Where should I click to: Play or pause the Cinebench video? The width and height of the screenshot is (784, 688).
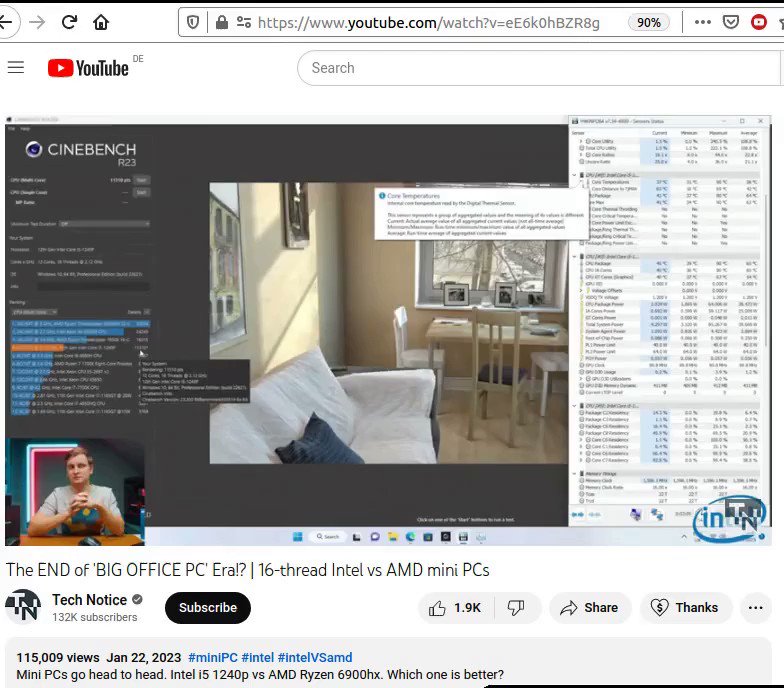(388, 330)
